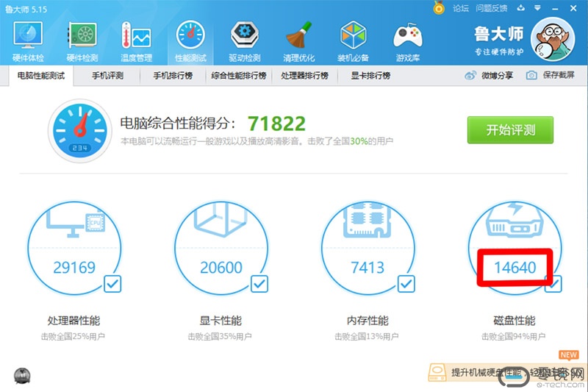Click the 提升机械硬盘性能 banner
Screen dimensions: 588x392
pos(508,372)
